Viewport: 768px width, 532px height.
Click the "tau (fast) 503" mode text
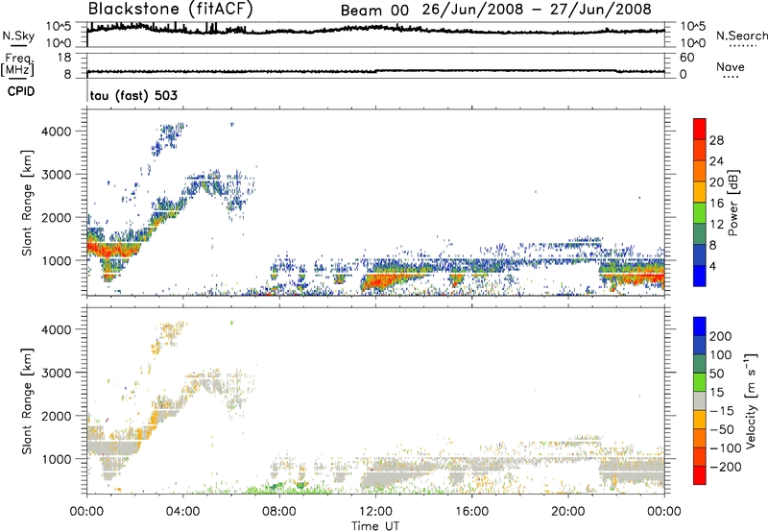(x=133, y=95)
